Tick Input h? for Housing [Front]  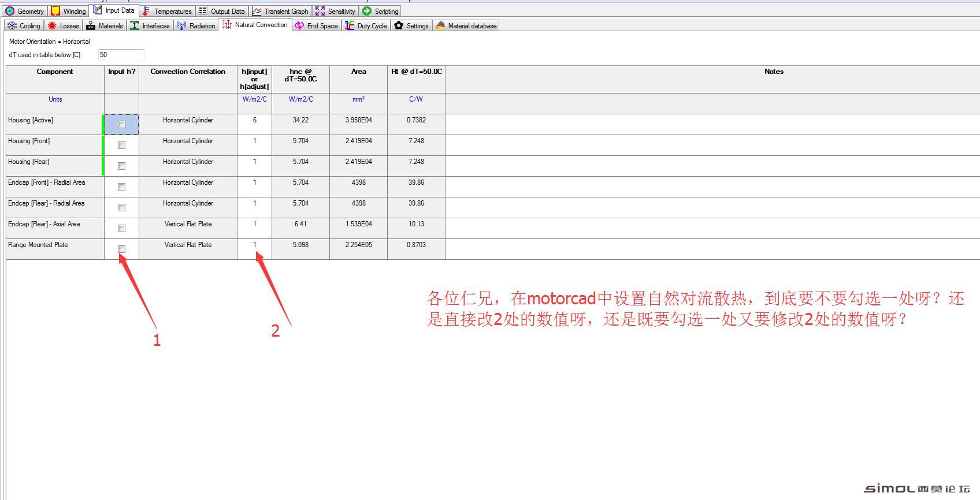pos(121,145)
